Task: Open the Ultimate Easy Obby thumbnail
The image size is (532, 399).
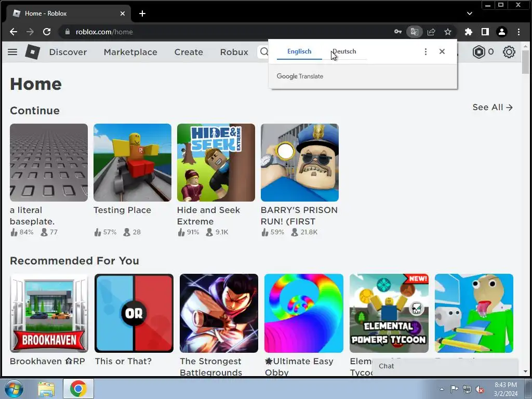Action: (x=304, y=313)
